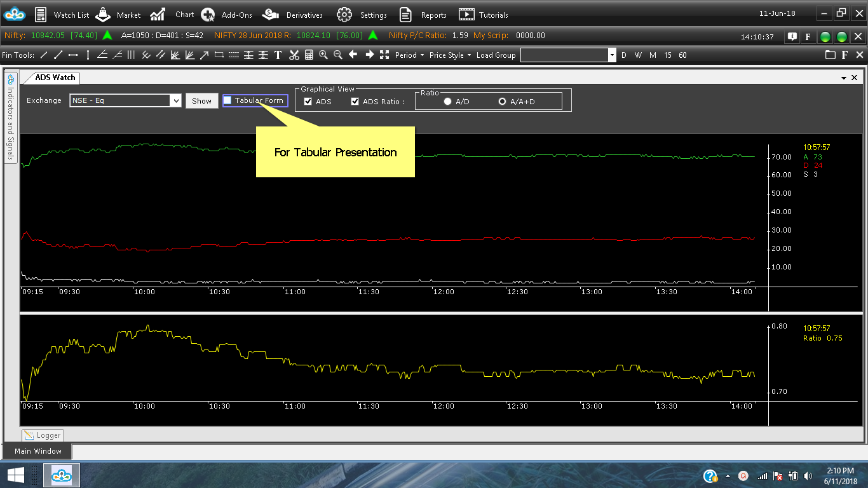
Task: Click the F icon beside the green indicators
Action: point(808,37)
